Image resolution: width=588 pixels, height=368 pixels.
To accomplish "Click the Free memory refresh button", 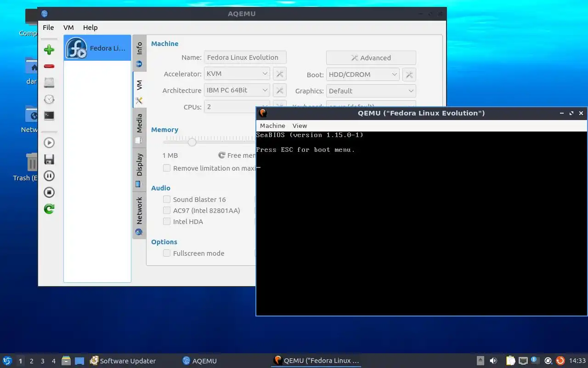I will [x=237, y=155].
